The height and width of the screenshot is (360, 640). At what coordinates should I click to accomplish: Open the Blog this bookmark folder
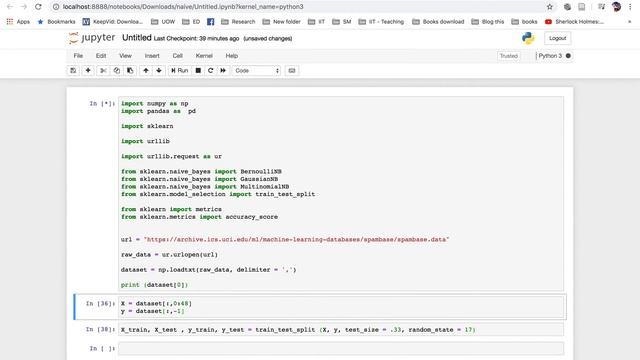click(488, 22)
